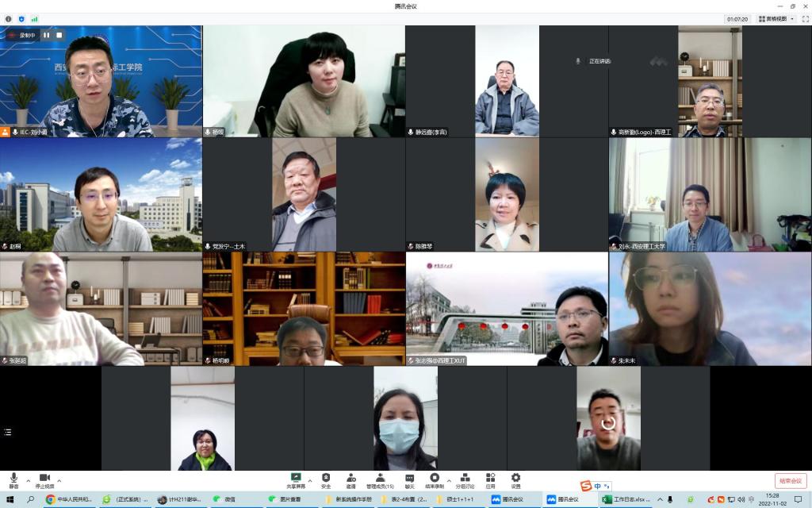Pause the recording in progress
Viewport: 812px width, 508px height.
47,35
